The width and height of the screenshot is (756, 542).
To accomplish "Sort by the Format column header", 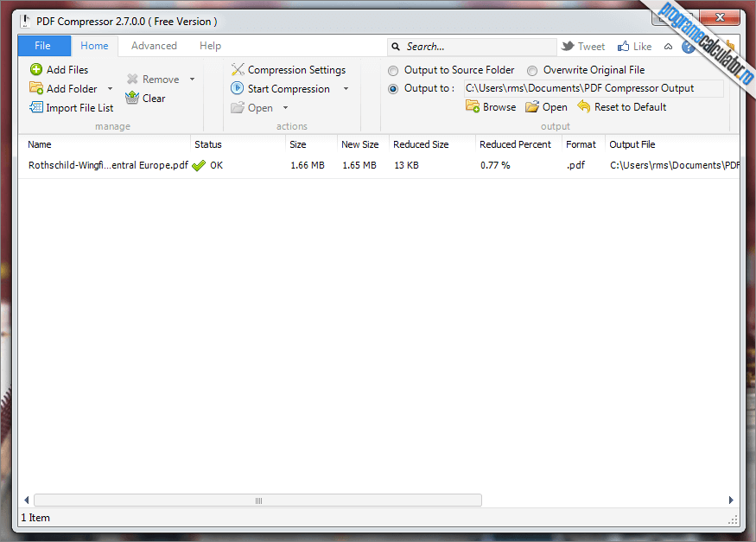I will click(583, 144).
